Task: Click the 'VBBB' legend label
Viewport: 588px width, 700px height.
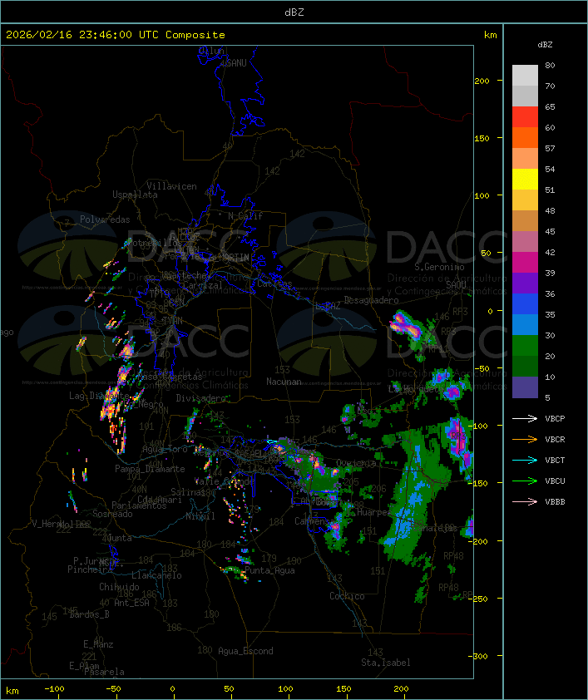Action: 555,502
